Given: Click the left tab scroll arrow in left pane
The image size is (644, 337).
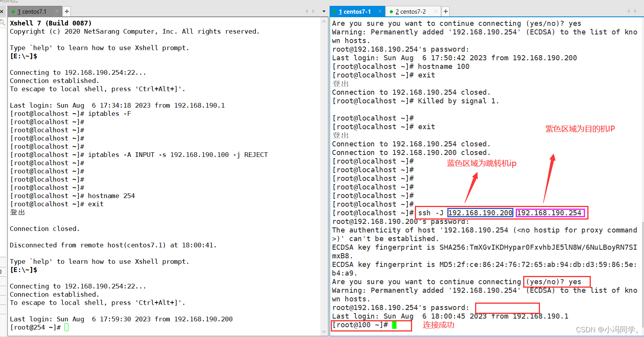Looking at the screenshot, I should click(307, 11).
